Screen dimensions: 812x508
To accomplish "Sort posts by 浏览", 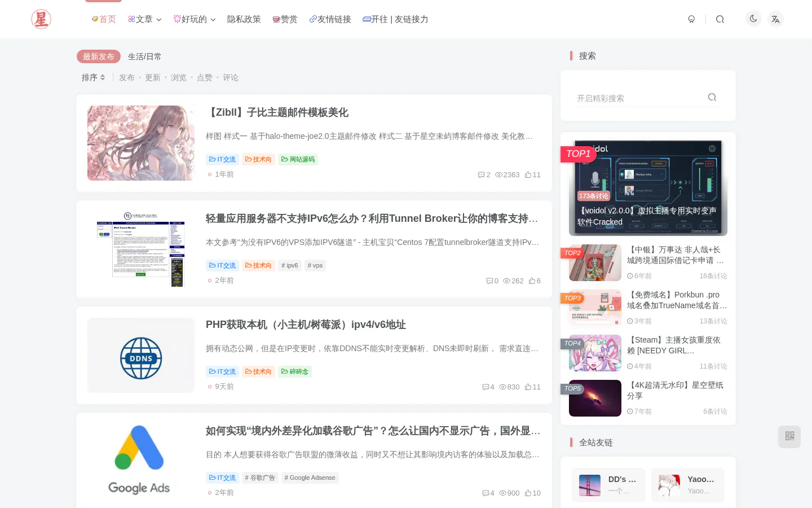I will coord(179,77).
